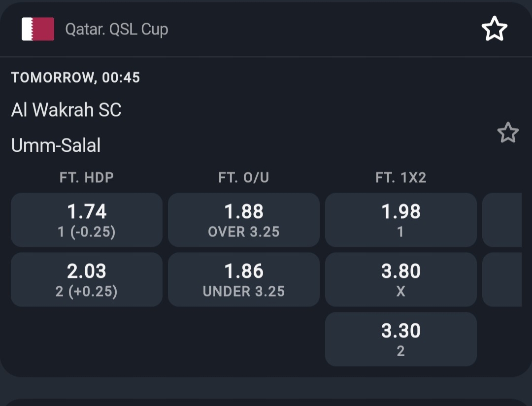Pick handicap 1 (-0.25) at 1.74
Screen dimensions: 532x406
pos(87,220)
